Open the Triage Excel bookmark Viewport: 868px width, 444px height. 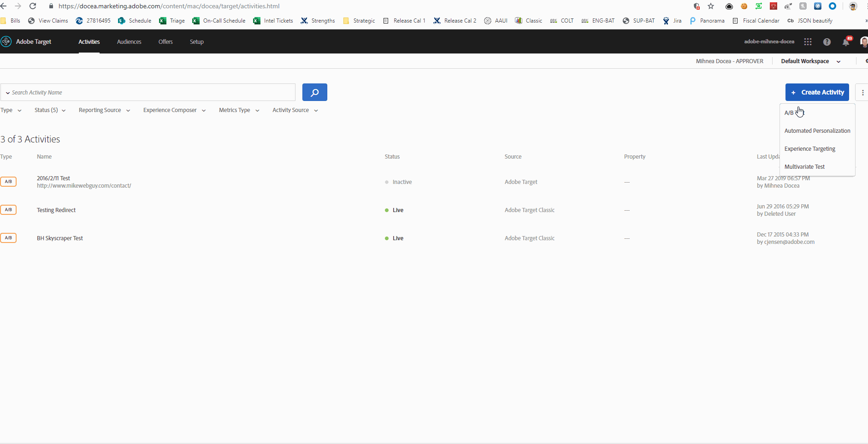(171, 21)
